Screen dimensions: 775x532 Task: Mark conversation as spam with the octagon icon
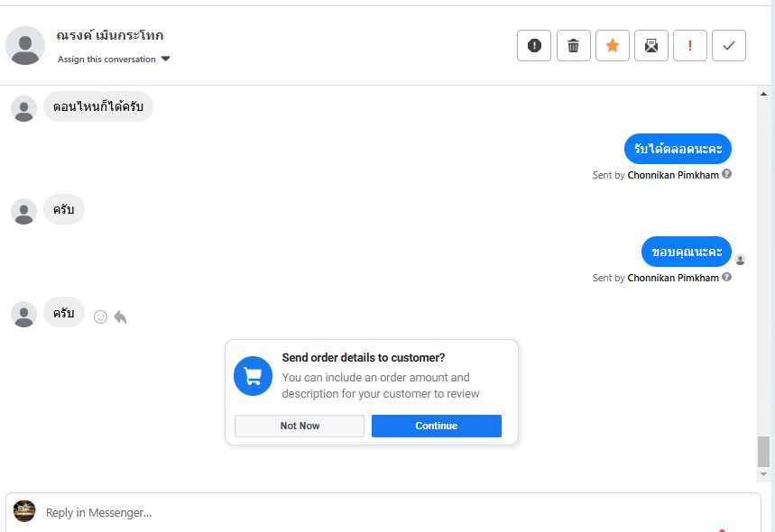pyautogui.click(x=534, y=46)
